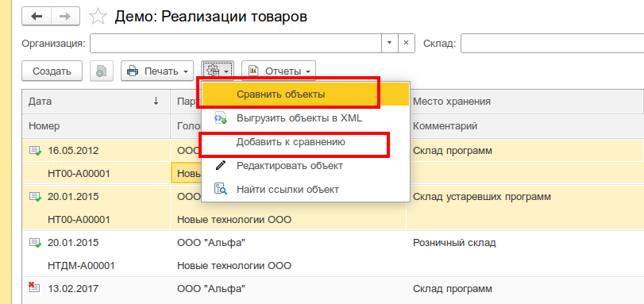Click the chart icon on Отчеты button
Viewport: 644px width, 304px height.
[x=253, y=71]
